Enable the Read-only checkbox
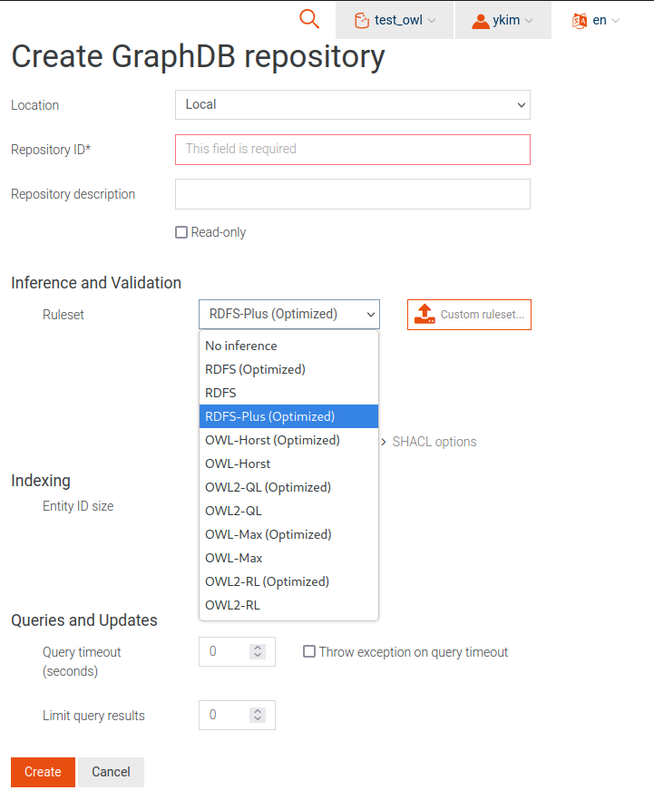The width and height of the screenshot is (654, 800). tap(182, 233)
